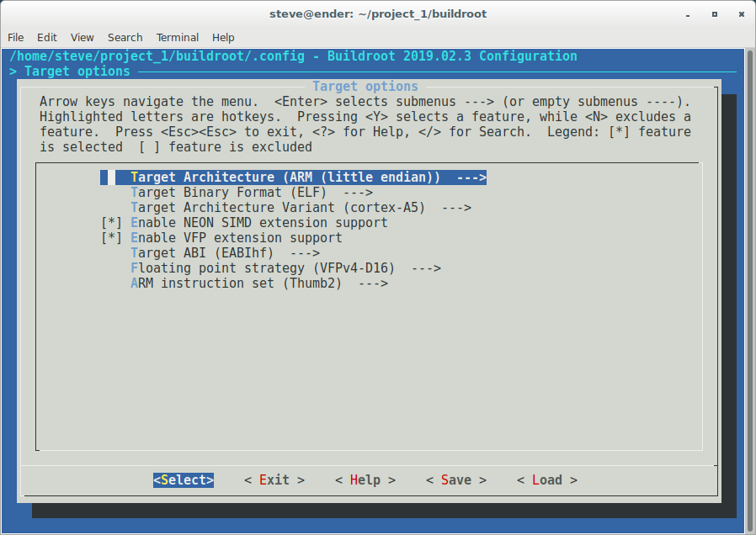Expand the Target ABI (EABIhf) option
Screen dimensions: 756x535
[x=225, y=253]
